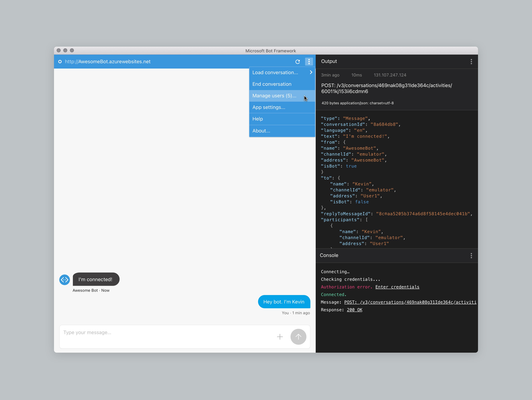Open the Output panel options menu
This screenshot has width=532, height=400.
tap(471, 62)
